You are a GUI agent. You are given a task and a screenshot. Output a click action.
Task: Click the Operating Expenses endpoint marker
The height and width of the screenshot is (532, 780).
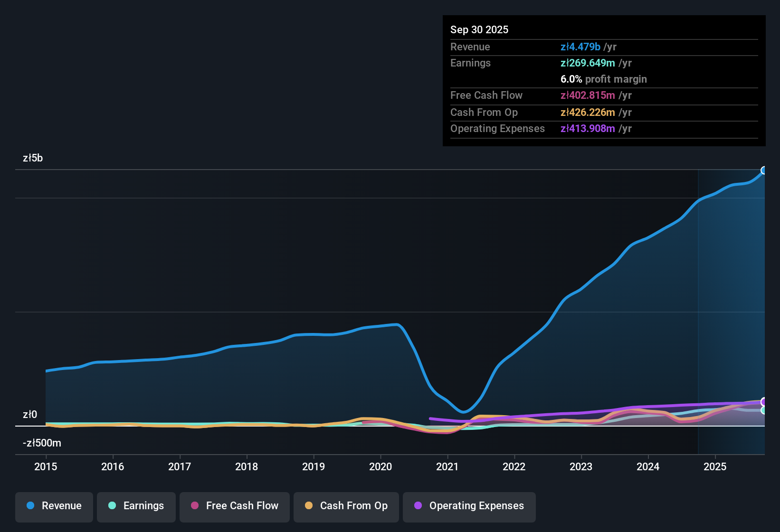(x=764, y=402)
